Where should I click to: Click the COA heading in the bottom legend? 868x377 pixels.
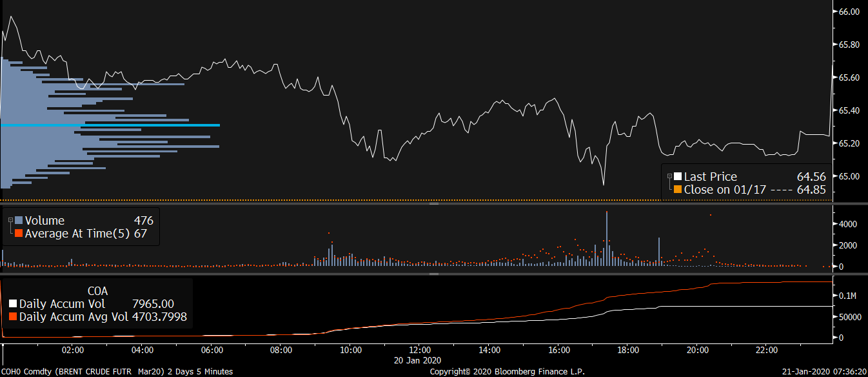click(99, 291)
